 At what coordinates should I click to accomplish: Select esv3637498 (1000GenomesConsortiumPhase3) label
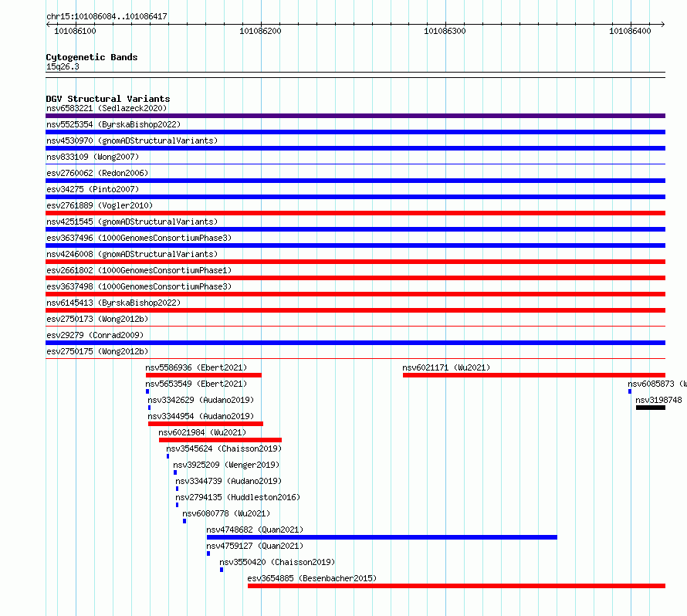[139, 286]
